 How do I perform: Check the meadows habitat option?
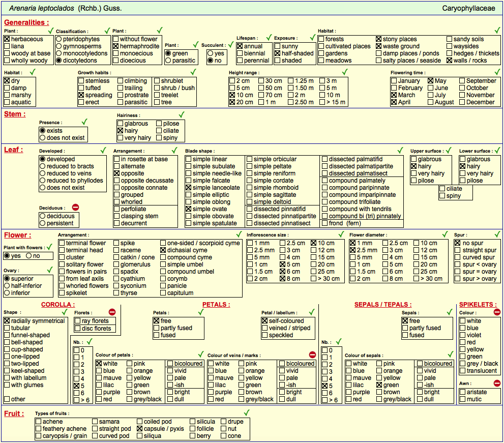pyautogui.click(x=321, y=61)
